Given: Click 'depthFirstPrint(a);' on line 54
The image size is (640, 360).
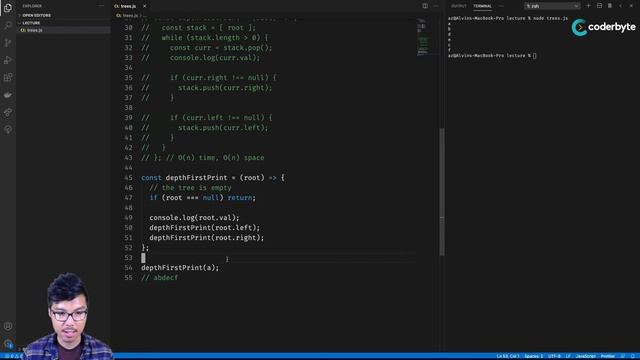Looking at the screenshot, I should [180, 268].
